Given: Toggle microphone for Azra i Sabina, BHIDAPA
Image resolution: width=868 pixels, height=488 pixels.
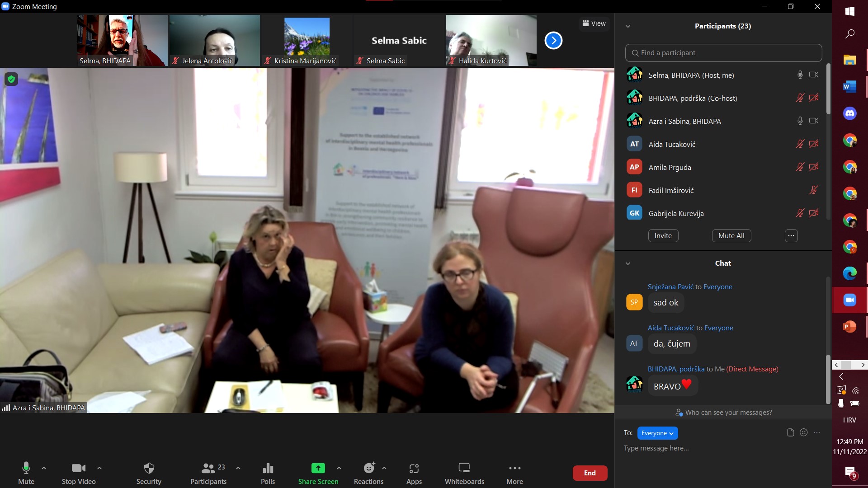Looking at the screenshot, I should 800,121.
